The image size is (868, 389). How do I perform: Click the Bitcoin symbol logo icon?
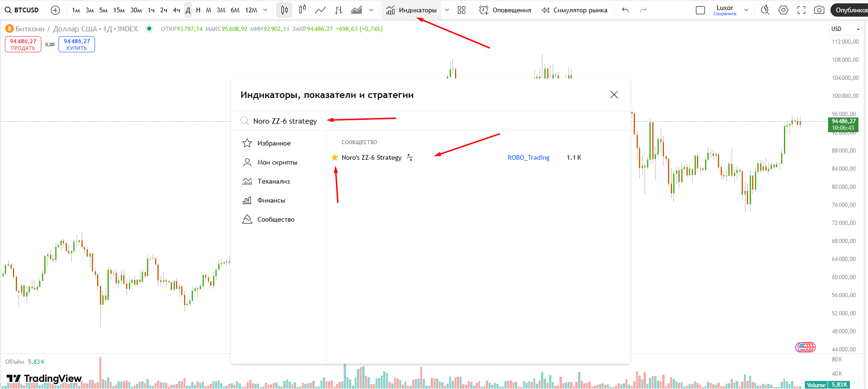pyautogui.click(x=10, y=29)
